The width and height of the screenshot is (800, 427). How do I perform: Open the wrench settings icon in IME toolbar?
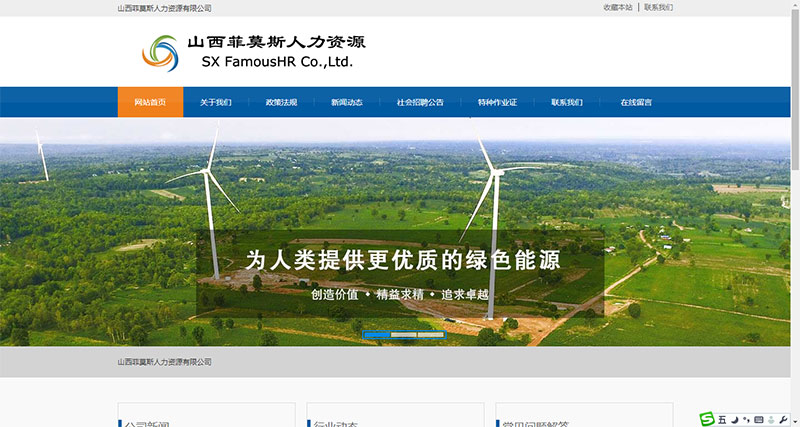(x=783, y=418)
